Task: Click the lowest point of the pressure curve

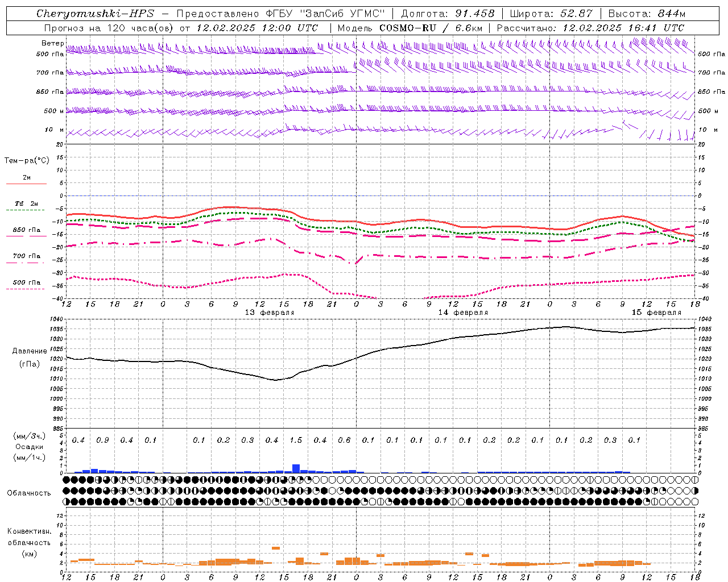Action: pos(276,380)
